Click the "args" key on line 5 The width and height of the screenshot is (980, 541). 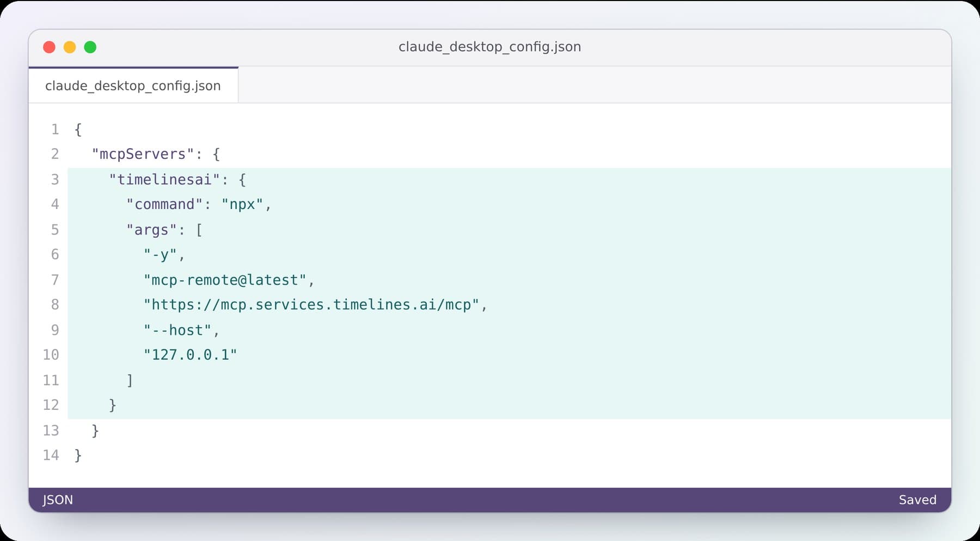point(151,230)
